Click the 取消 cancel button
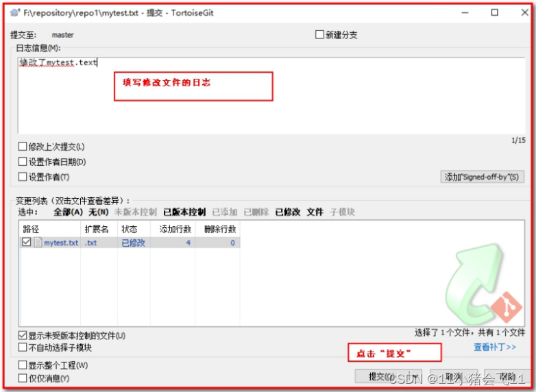Screen dimensions: 536x392 coord(454,377)
